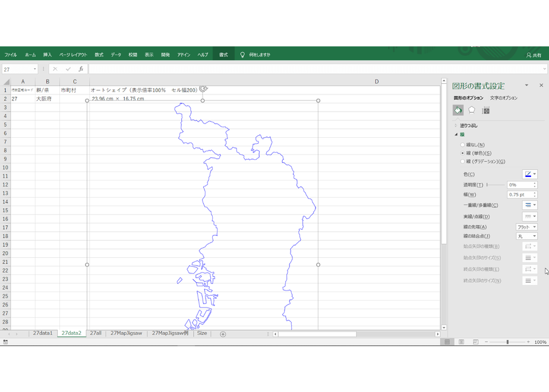This screenshot has height=392, width=549.
Task: Open the Name Box dropdown arrow
Action: coord(34,69)
